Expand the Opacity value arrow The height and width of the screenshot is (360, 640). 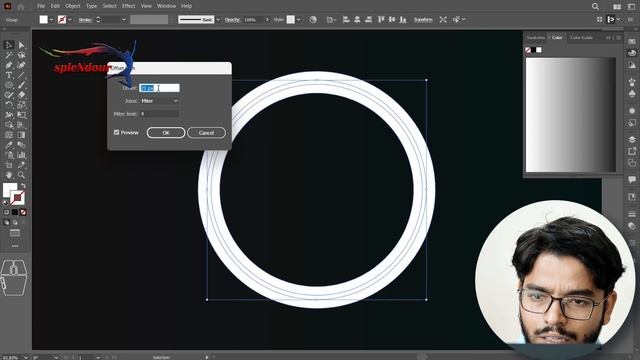267,20
